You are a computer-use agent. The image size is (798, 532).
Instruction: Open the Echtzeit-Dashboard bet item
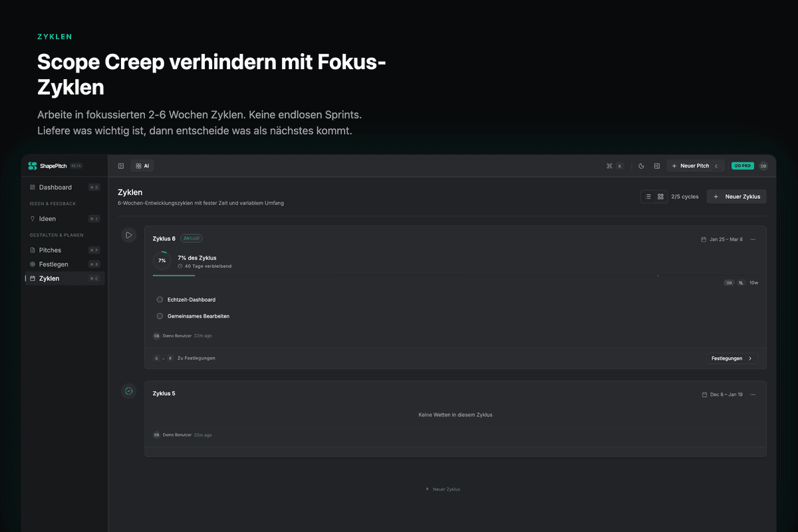191,300
